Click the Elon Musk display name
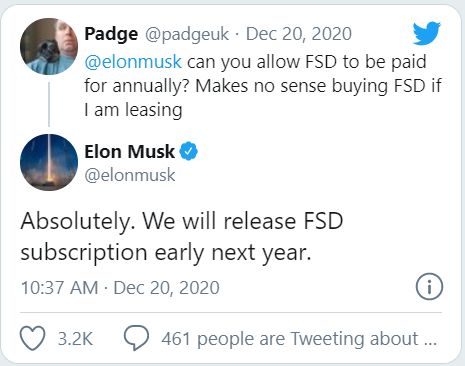465x366 pixels. point(130,152)
